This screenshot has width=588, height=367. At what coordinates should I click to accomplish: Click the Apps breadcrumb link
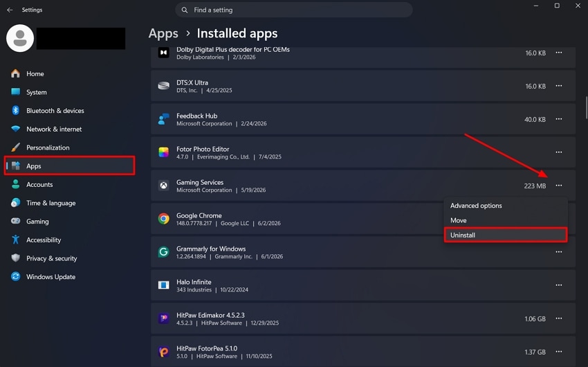tap(163, 34)
